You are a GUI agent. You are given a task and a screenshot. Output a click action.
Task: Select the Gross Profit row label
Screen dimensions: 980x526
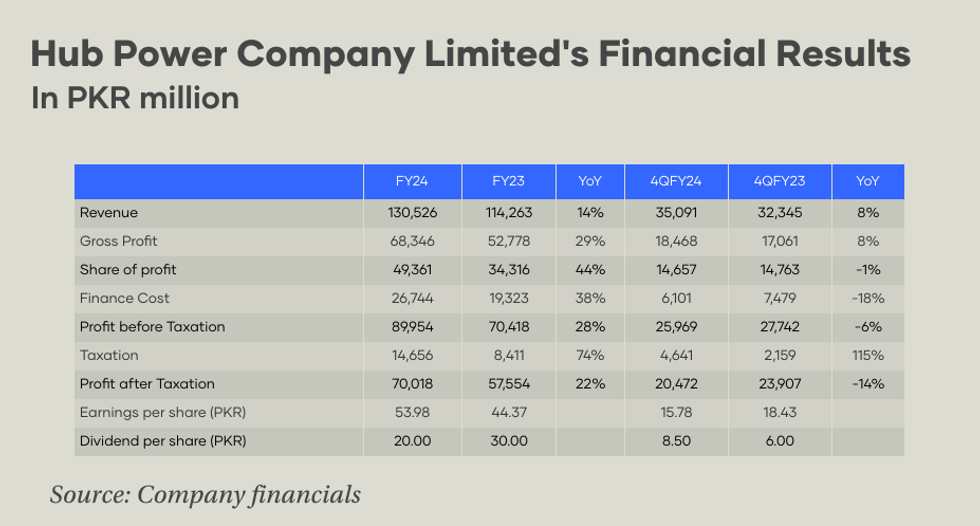pos(118,241)
